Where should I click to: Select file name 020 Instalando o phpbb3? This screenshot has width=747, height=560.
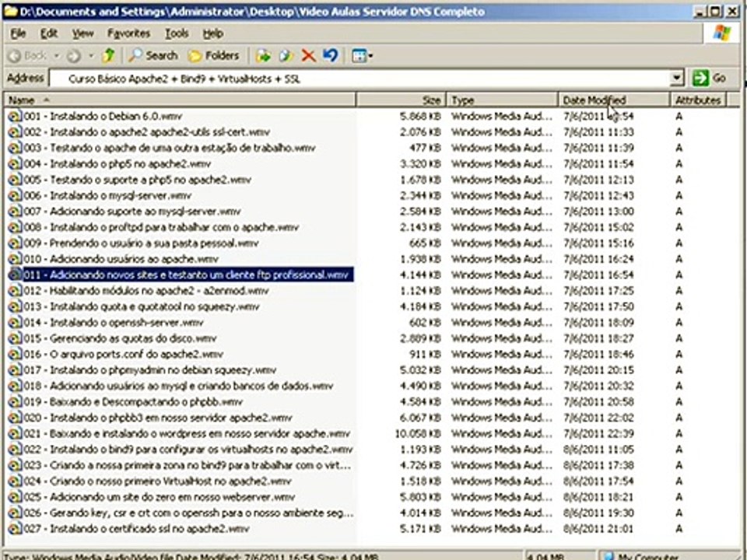point(158,418)
